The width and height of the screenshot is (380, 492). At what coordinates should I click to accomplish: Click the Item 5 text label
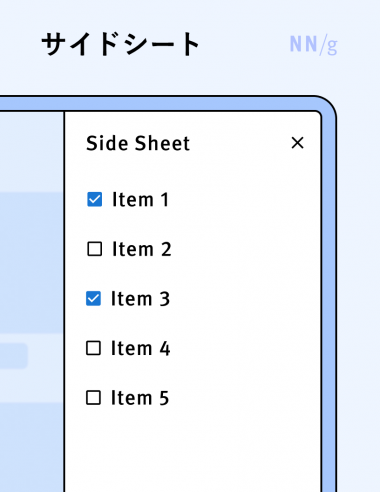click(x=140, y=398)
